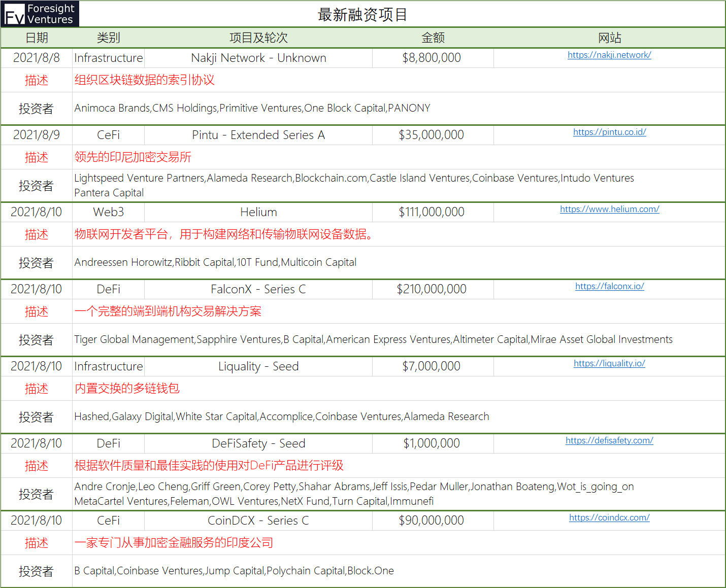Viewport: 726px width, 588px height.
Task: Select the 最新融资项目 title
Action: pos(362,14)
